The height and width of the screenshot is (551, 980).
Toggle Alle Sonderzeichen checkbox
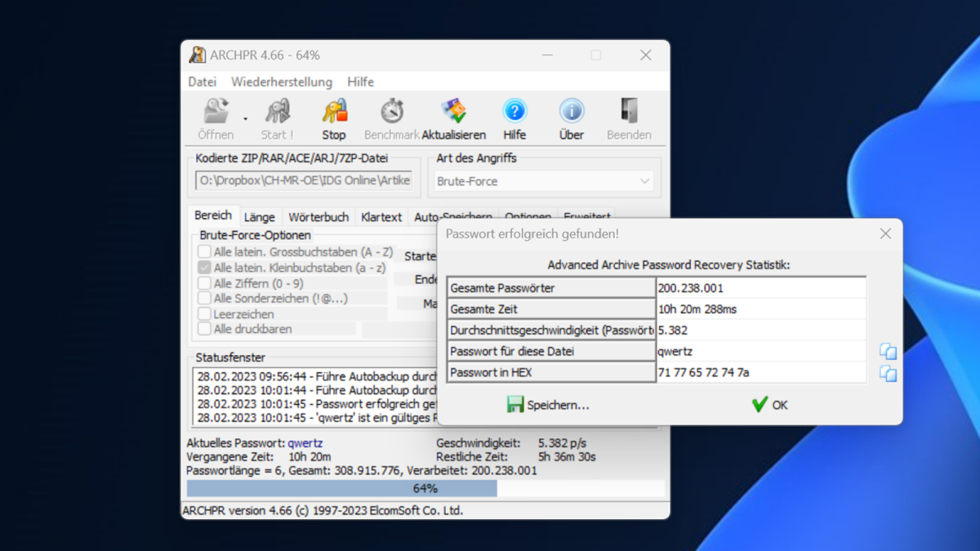pos(204,299)
